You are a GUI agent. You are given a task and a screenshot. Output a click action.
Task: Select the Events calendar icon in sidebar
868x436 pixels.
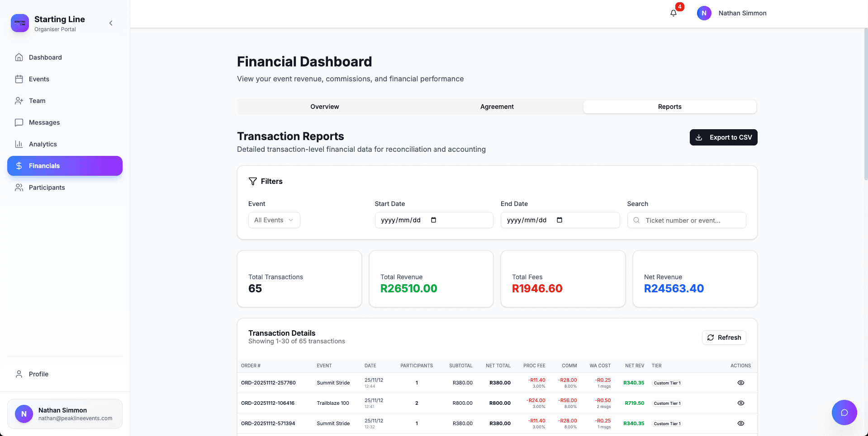[19, 79]
